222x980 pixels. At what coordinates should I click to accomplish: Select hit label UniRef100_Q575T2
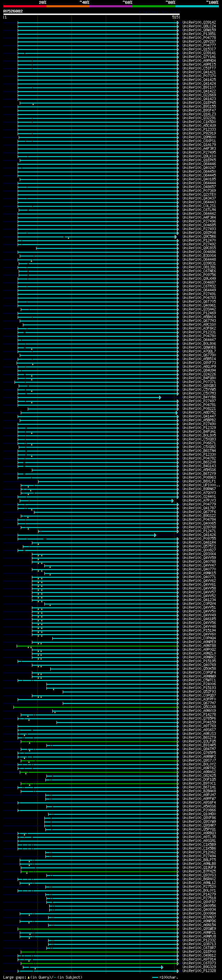pos(199,546)
